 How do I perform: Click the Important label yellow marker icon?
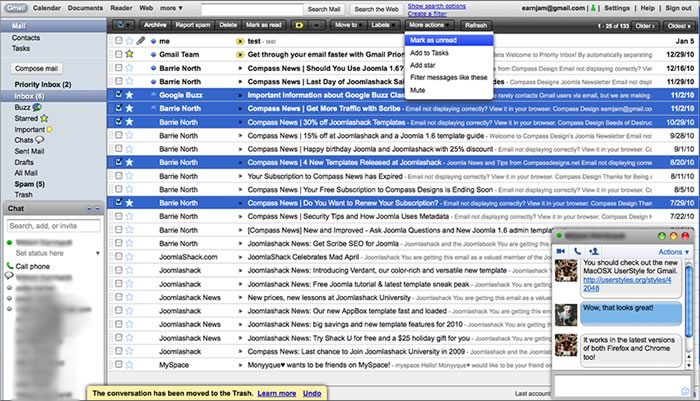click(50, 129)
